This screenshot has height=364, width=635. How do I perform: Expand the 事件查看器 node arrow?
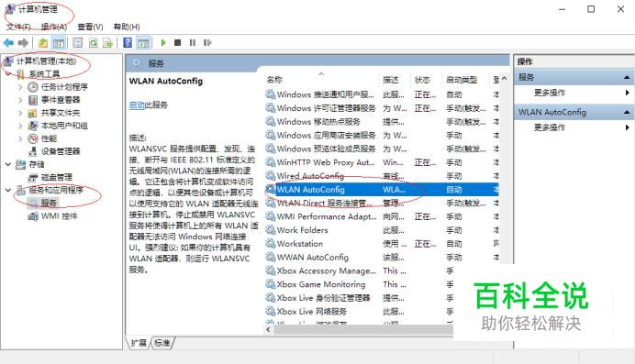[x=20, y=100]
